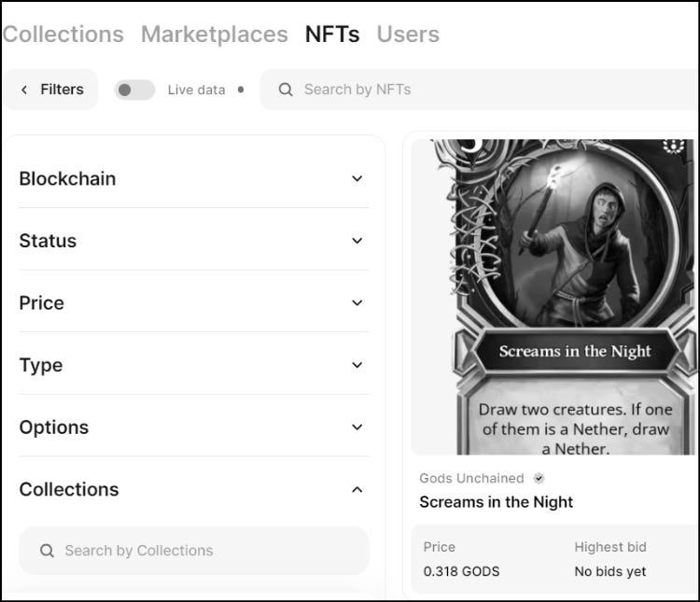Viewport: 700px width, 602px height.
Task: Collapse the Collections filter section
Action: pyautogui.click(x=357, y=489)
